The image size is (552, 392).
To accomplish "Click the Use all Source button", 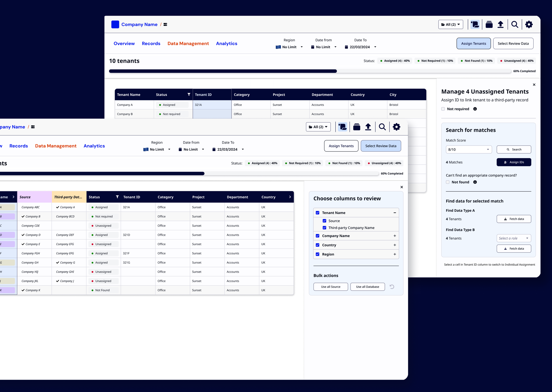I will click(331, 287).
